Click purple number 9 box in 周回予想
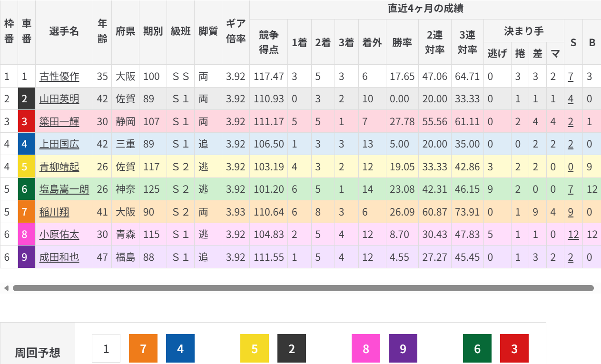 [x=403, y=349]
